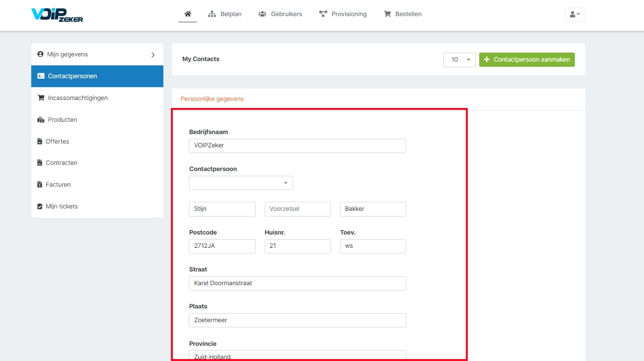Viewport: 644px width, 361px height.
Task: Click the Mijn tickets clipboard icon
Action: click(40, 207)
